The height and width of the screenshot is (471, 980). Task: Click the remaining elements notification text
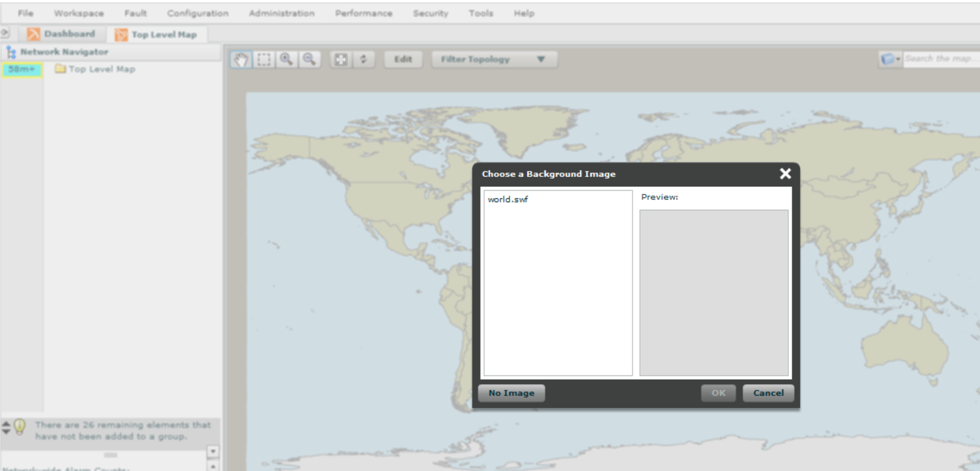(123, 431)
